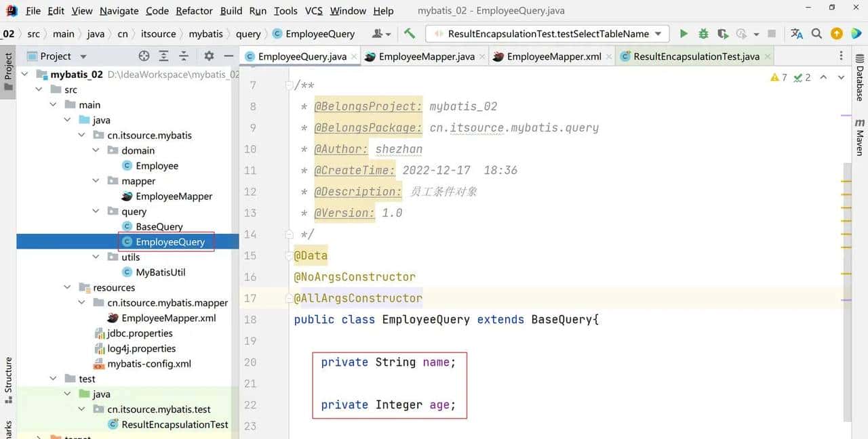This screenshot has width=868, height=439.
Task: Open Project panel gear settings
Action: pyautogui.click(x=209, y=56)
